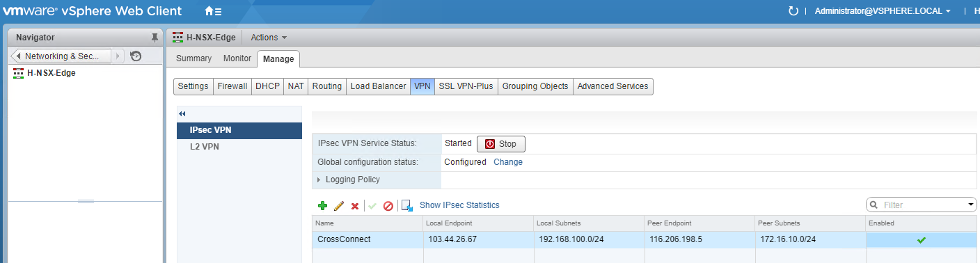The height and width of the screenshot is (263, 980).
Task: Switch to the Summary tab
Action: 193,58
